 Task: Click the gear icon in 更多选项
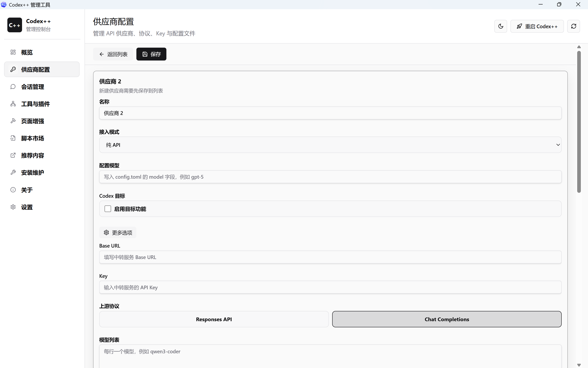pyautogui.click(x=106, y=232)
